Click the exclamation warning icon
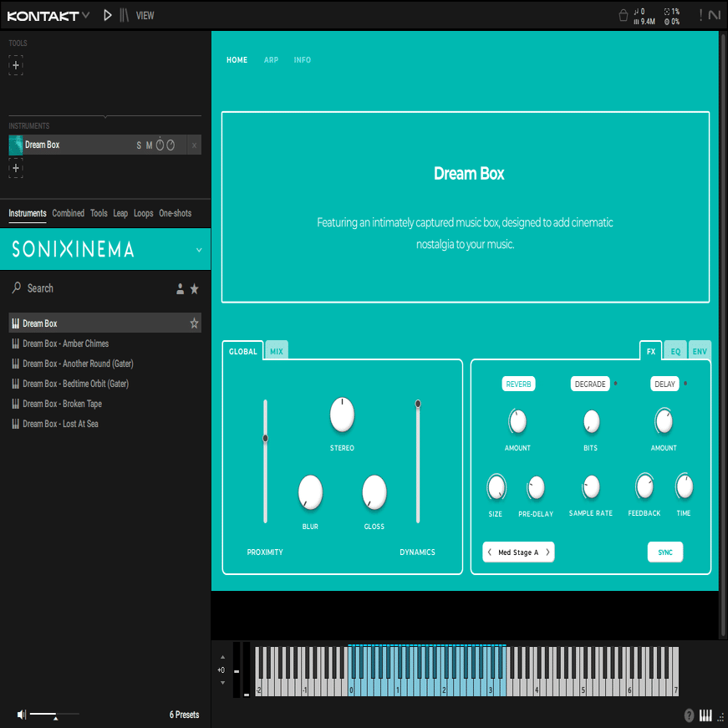Viewport: 728px width, 728px height. click(x=700, y=15)
